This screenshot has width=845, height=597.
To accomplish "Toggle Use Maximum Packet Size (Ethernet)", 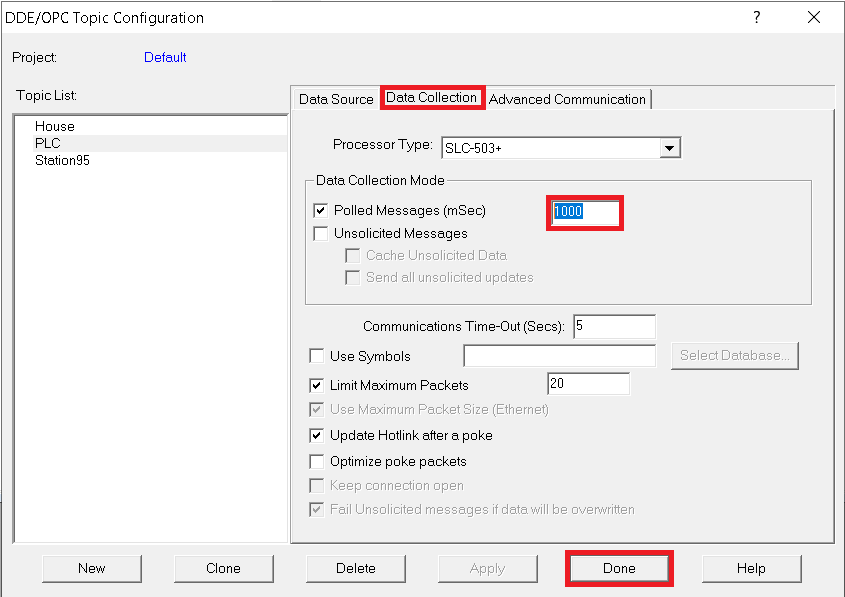I will click(316, 409).
